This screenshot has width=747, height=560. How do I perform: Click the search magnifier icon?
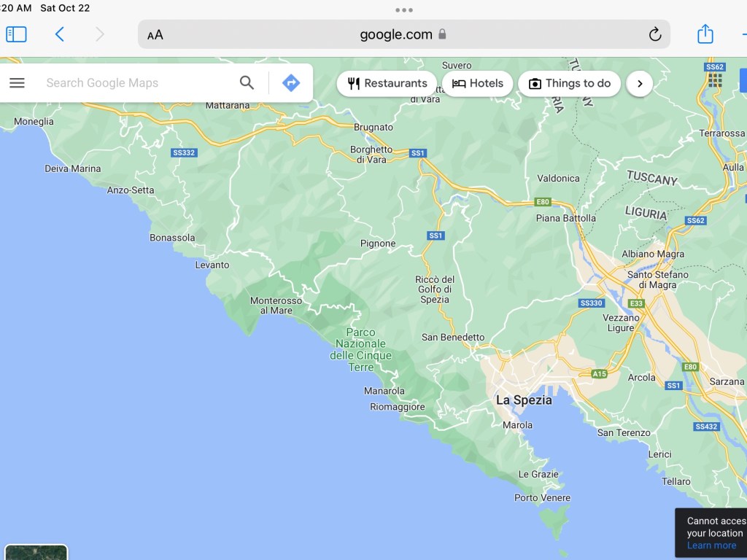247,83
